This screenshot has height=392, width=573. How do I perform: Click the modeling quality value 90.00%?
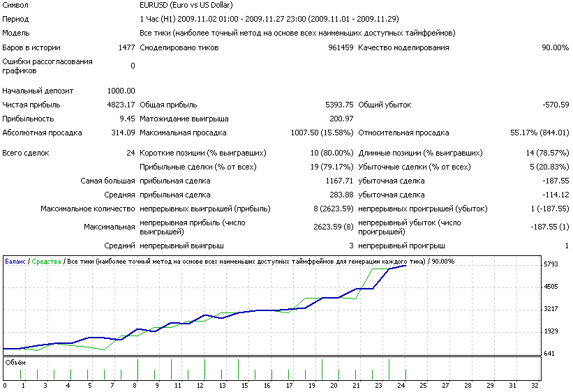(556, 47)
